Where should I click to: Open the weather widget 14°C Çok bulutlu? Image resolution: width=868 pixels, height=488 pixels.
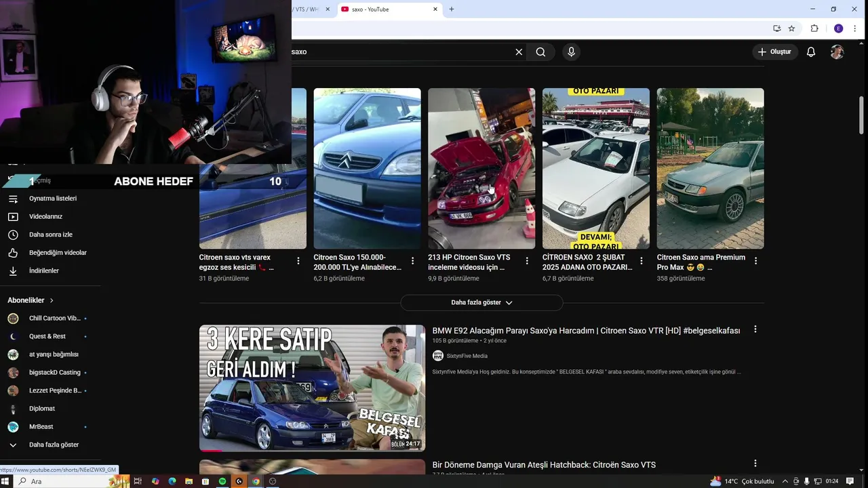tap(741, 481)
